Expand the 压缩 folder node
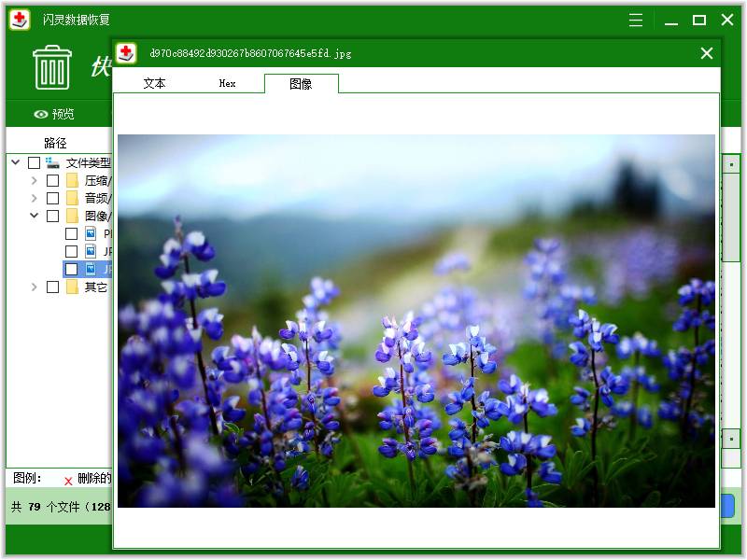The width and height of the screenshot is (747, 560). (x=35, y=181)
